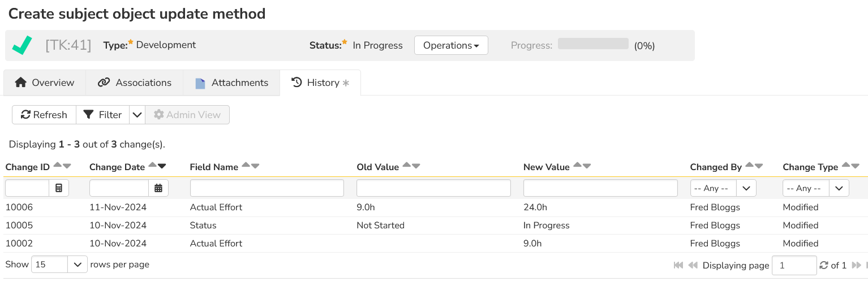Go to first page icon
The width and height of the screenshot is (868, 286).
(678, 265)
